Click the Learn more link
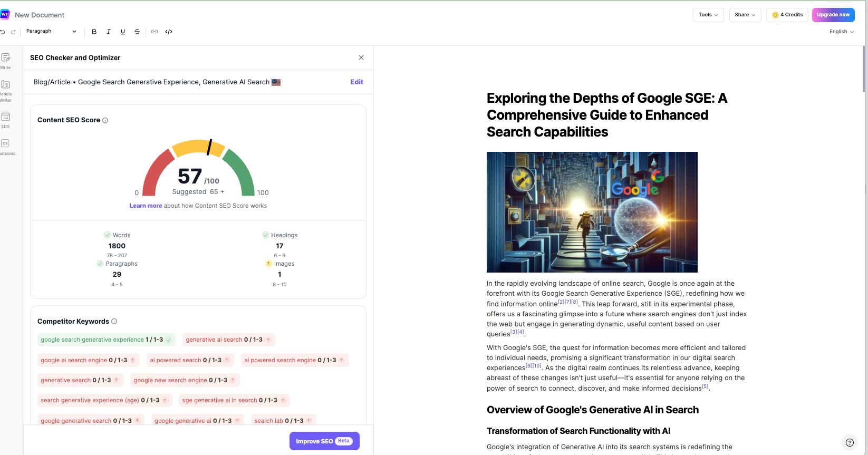Screen dimensions: 868x455 click(x=146, y=206)
